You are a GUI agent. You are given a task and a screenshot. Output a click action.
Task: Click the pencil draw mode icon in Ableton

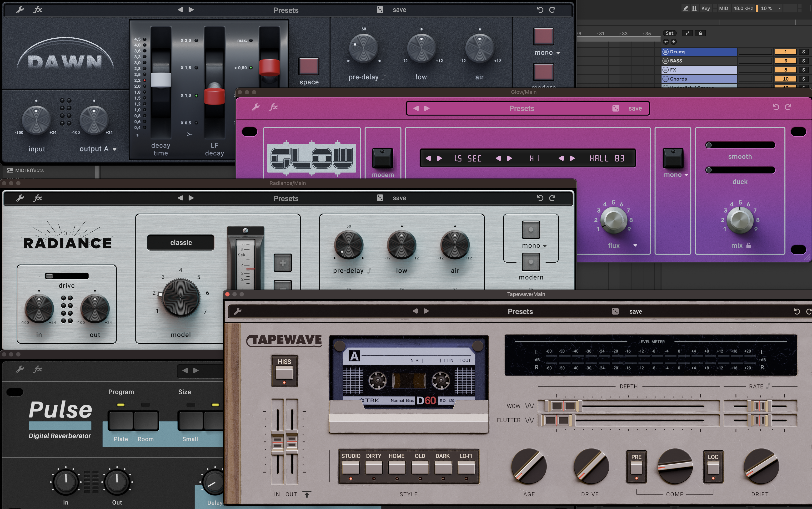coord(685,8)
